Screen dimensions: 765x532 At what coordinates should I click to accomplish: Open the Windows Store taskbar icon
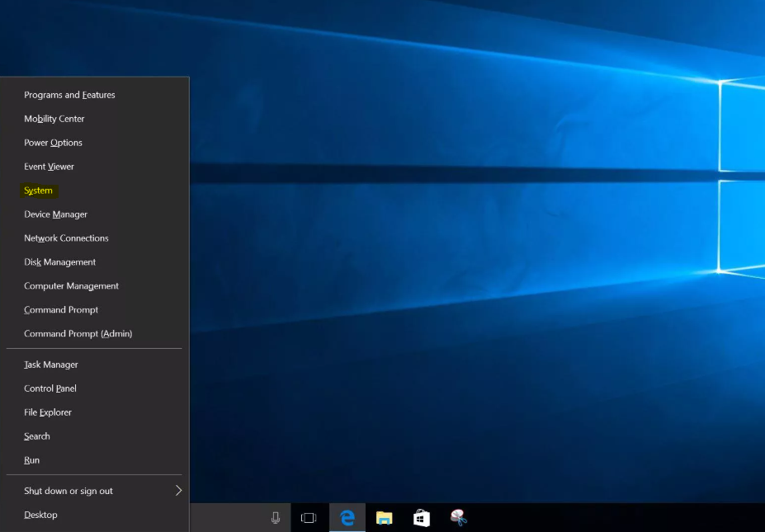pos(421,518)
